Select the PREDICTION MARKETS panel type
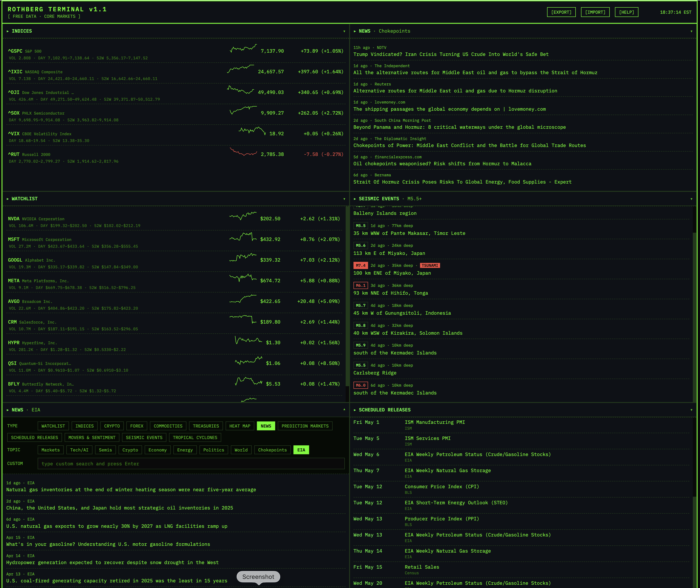Viewport: 700px width, 588px height. (305, 426)
